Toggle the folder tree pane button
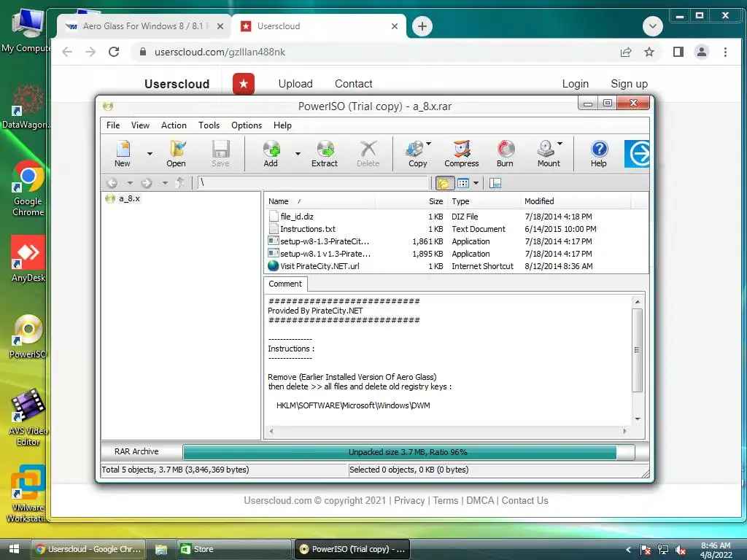Image resolution: width=747 pixels, height=560 pixels. point(444,183)
